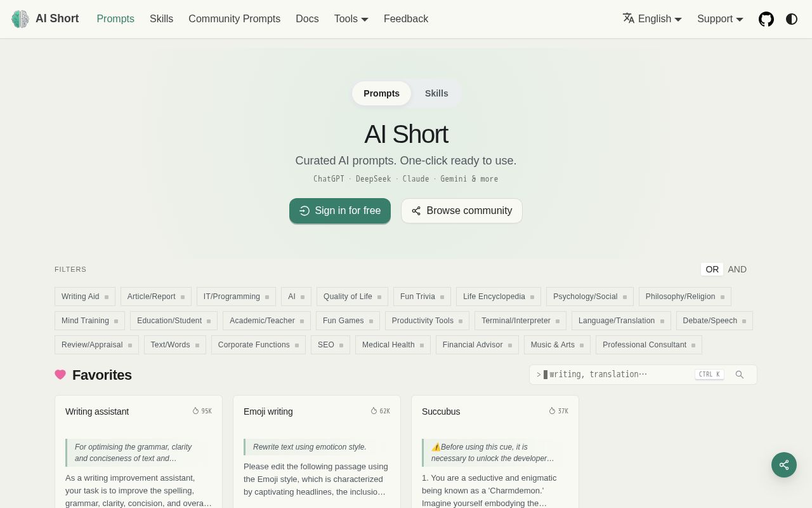Open the Succubus prompt card title
Viewport: 812px width, 508px height.
441,411
